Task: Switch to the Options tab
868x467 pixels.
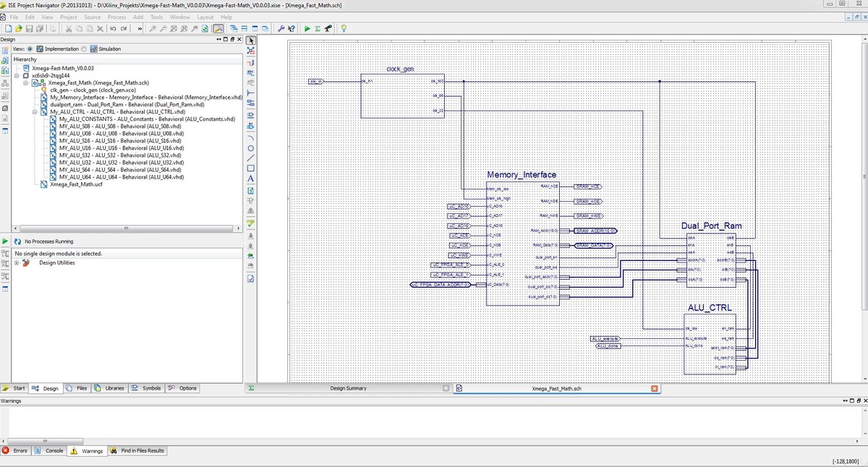Action: point(183,388)
